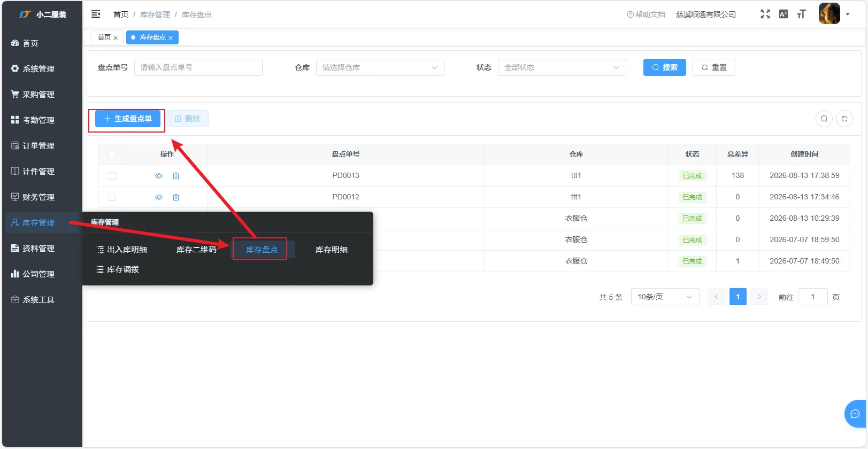Show the table search icon button
The image size is (868, 449).
click(x=824, y=119)
